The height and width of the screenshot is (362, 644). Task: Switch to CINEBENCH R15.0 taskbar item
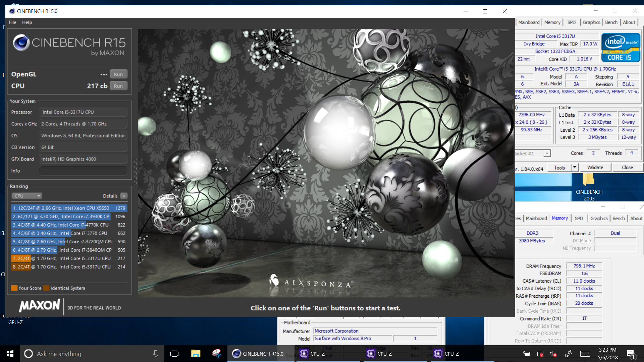point(261,354)
